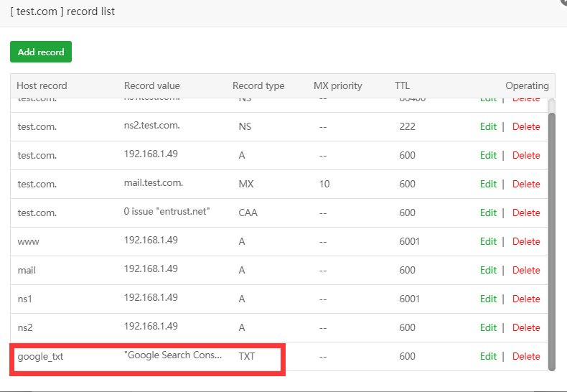The width and height of the screenshot is (567, 392).
Task: Close the record list dialog
Action: click(x=563, y=2)
